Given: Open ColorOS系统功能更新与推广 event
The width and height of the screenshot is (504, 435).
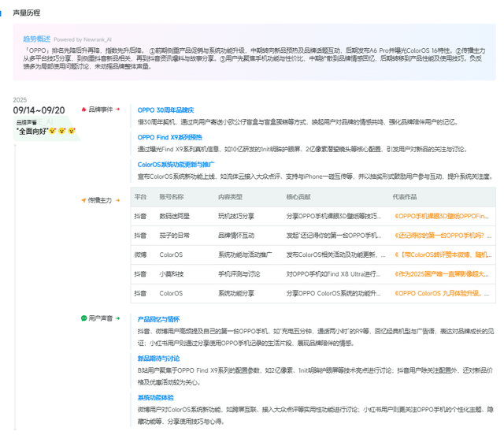Looking at the screenshot, I should 176,165.
